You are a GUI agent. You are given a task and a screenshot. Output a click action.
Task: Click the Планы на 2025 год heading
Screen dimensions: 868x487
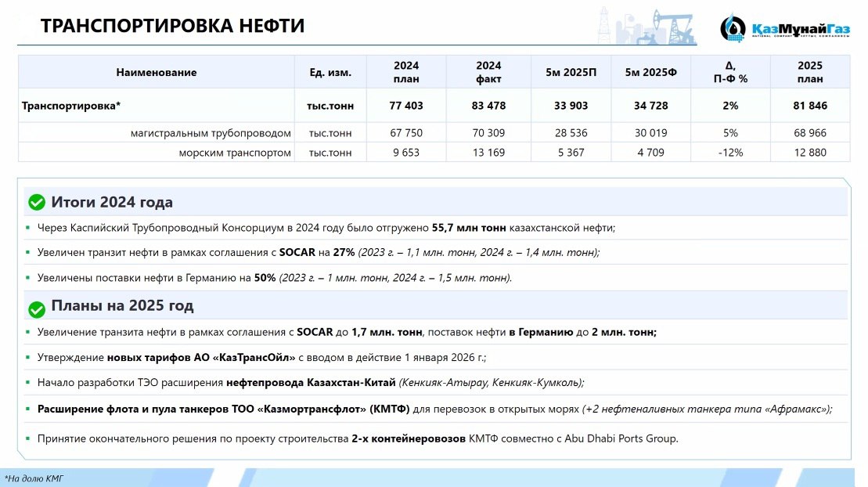point(122,306)
